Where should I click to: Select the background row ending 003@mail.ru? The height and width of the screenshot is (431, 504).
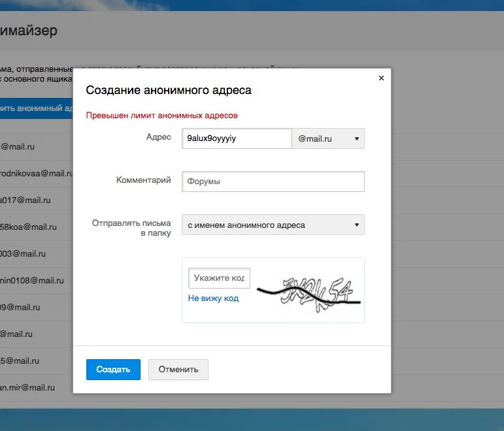pyautogui.click(x=37, y=254)
